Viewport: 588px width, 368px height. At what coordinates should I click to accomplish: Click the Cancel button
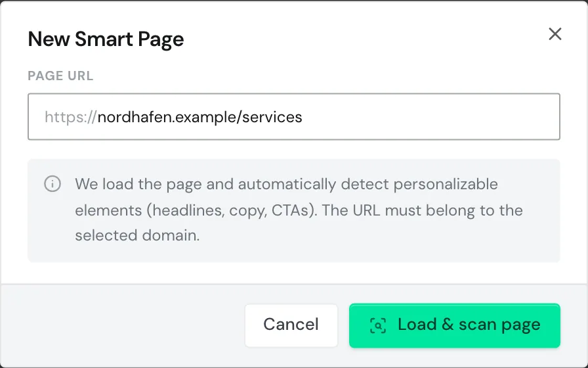click(x=291, y=325)
